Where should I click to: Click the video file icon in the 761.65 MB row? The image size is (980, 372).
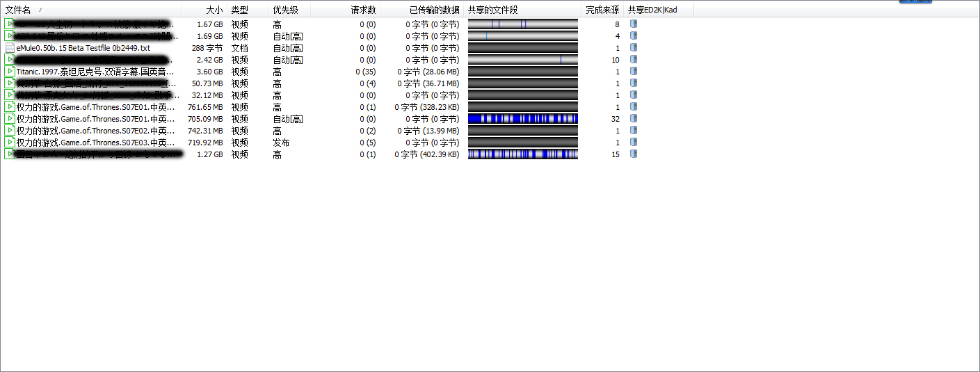[x=10, y=107]
